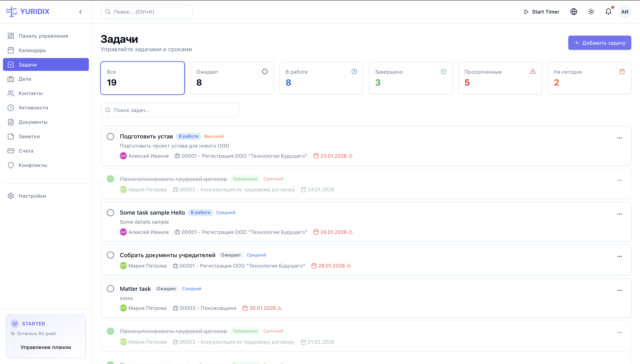Collapse the sidebar with the chevron
Image resolution: width=640 pixels, height=364 pixels.
pos(80,11)
